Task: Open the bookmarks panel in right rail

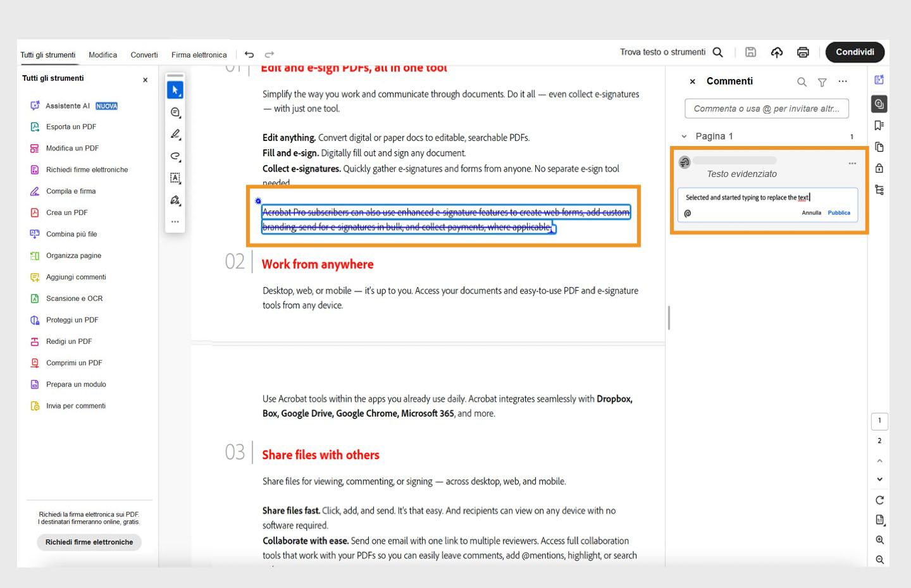Action: [x=879, y=125]
